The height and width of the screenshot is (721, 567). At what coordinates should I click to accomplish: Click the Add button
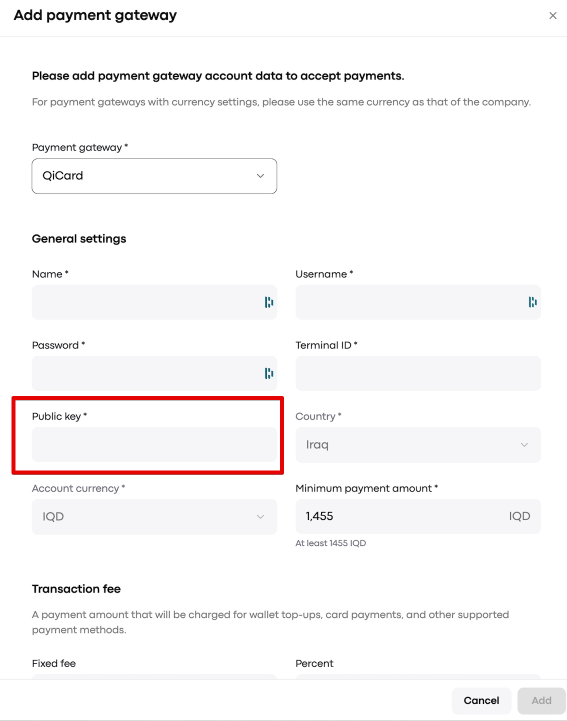[x=541, y=700]
